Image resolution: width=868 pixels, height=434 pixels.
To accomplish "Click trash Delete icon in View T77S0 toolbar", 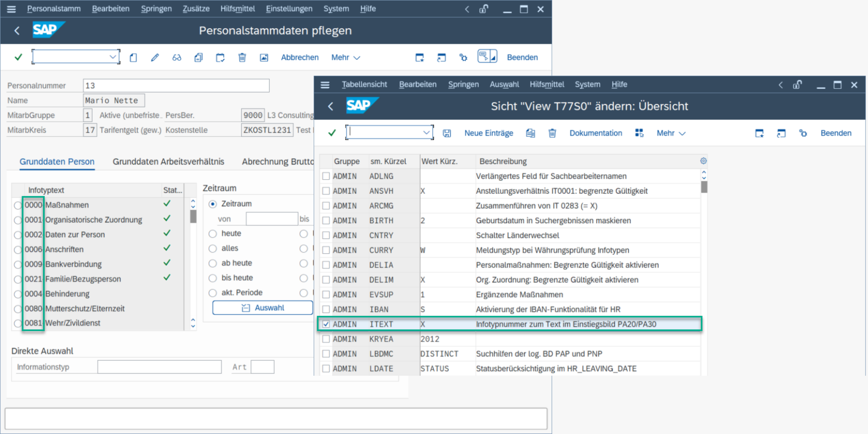I will tap(552, 133).
